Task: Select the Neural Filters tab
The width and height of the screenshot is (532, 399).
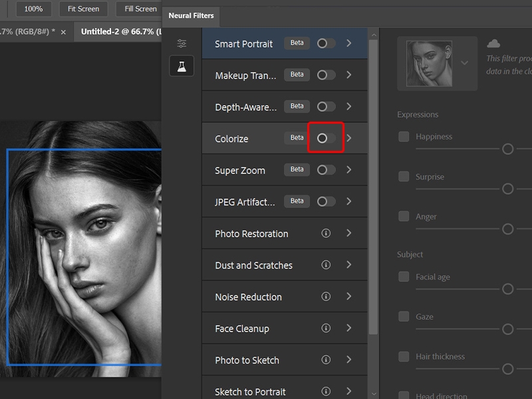Action: coord(191,16)
